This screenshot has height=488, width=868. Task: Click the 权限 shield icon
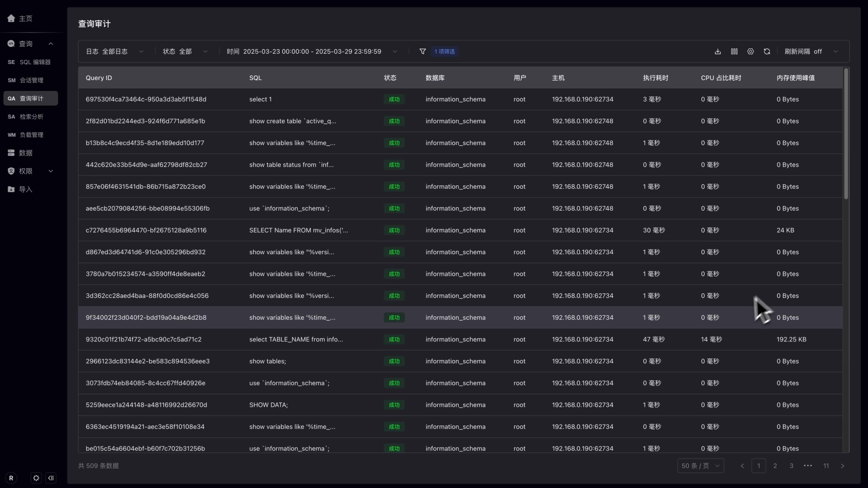pyautogui.click(x=11, y=171)
